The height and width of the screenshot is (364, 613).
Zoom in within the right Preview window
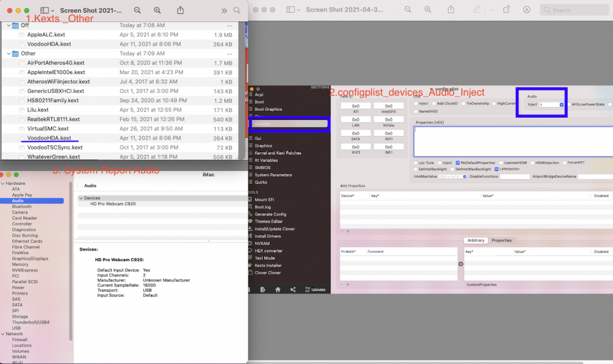click(x=428, y=9)
